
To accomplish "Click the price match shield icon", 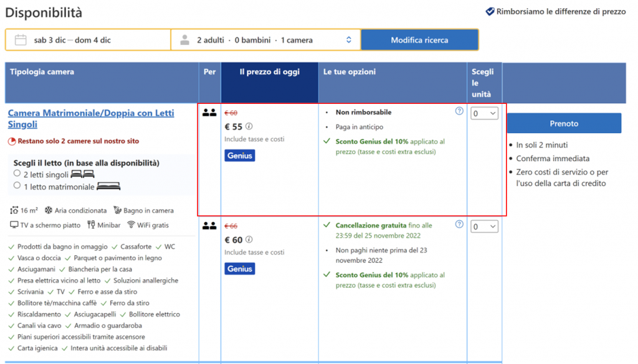I will click(490, 12).
